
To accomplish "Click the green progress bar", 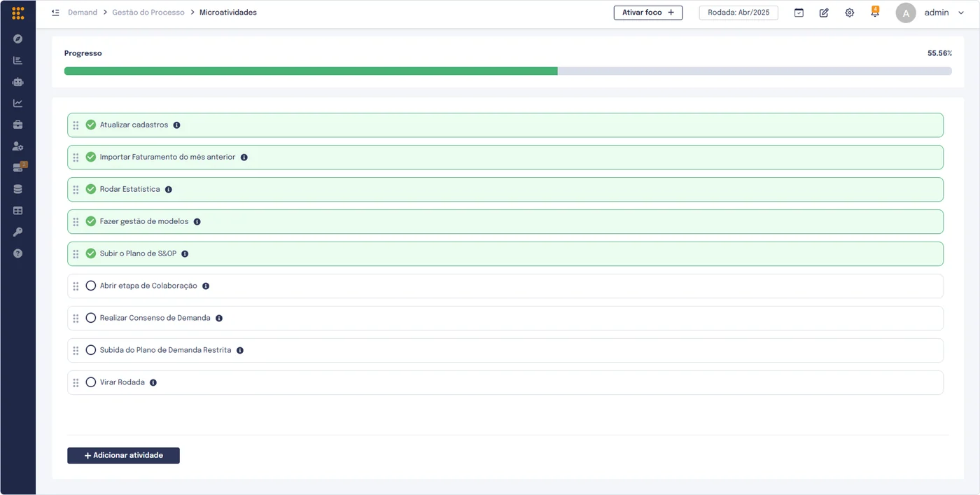I will click(x=311, y=71).
